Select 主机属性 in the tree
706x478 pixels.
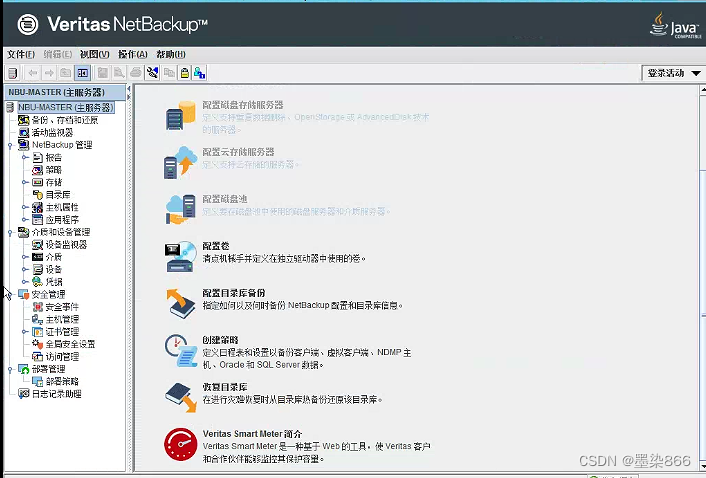coord(62,207)
